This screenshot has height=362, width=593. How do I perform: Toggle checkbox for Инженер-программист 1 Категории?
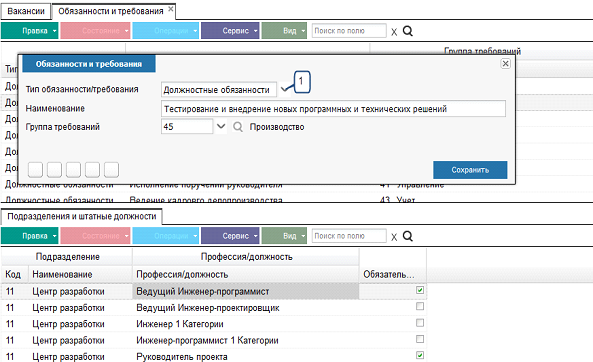[420, 339]
